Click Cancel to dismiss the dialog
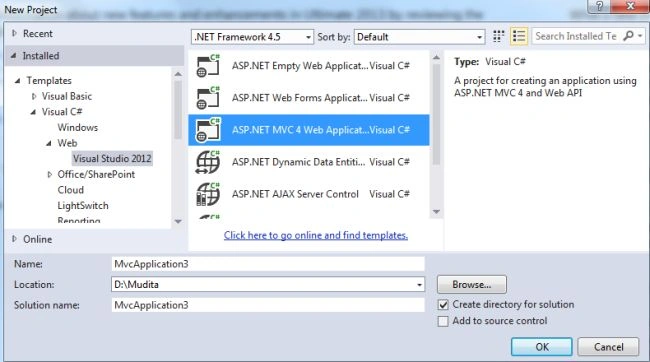This screenshot has width=650, height=362. click(608, 347)
